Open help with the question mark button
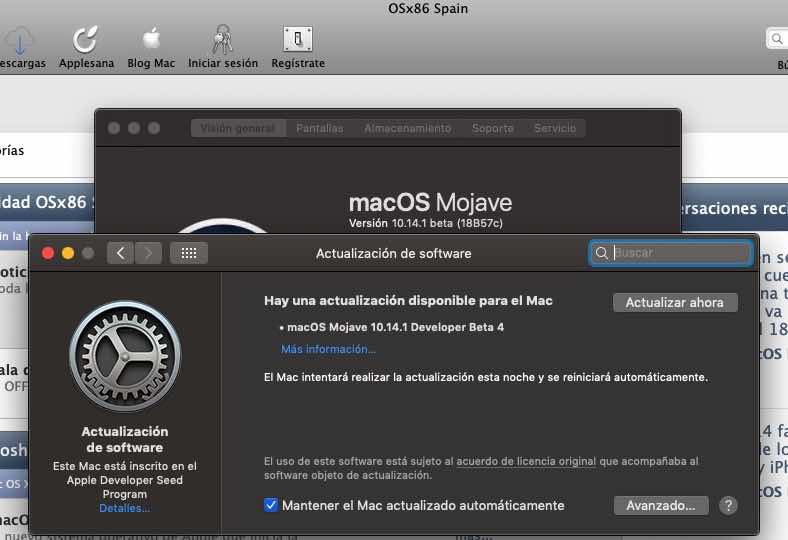Viewport: 788px width, 540px height. (x=728, y=505)
